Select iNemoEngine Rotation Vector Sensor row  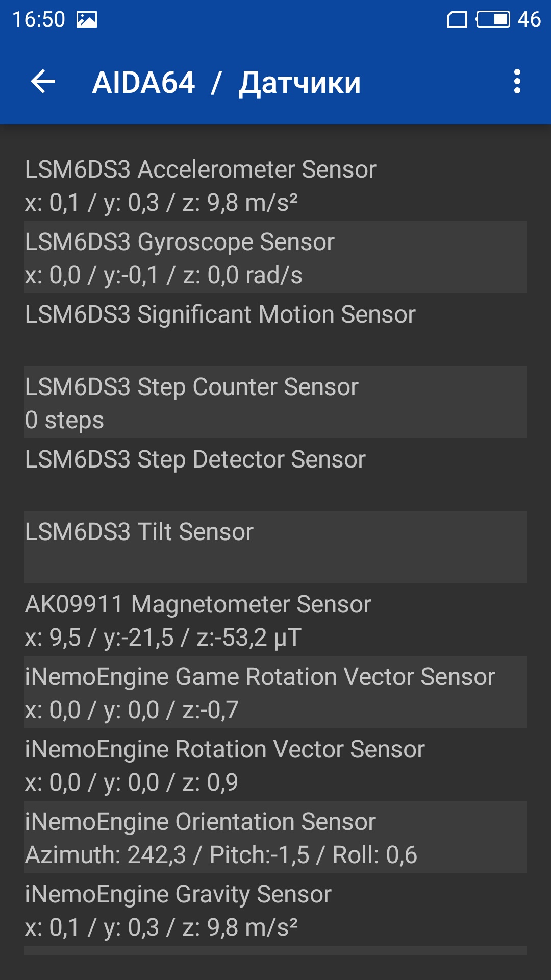pyautogui.click(x=275, y=765)
